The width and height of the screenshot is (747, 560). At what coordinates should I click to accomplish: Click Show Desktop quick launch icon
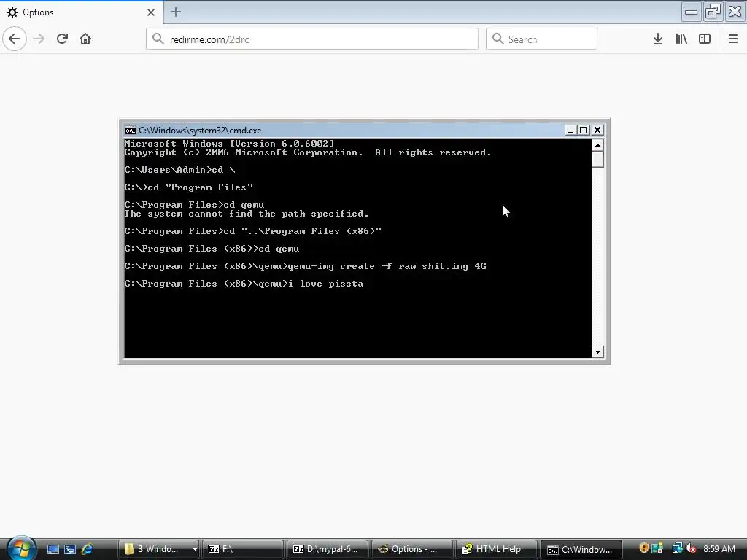coord(53,549)
